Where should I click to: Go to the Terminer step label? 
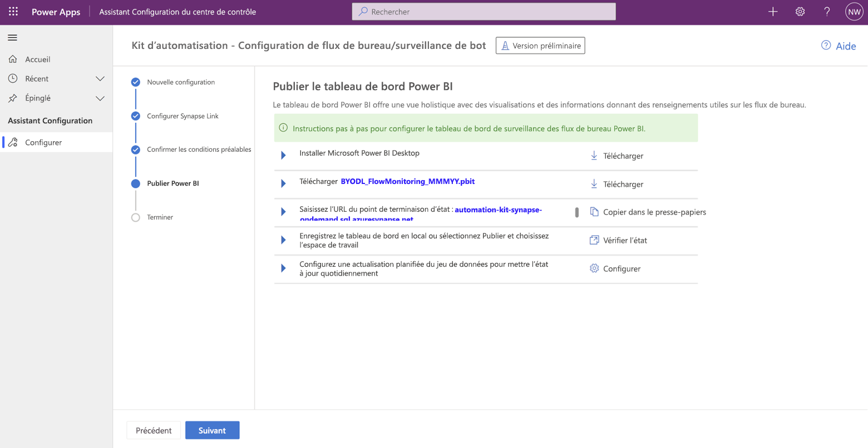pyautogui.click(x=160, y=217)
